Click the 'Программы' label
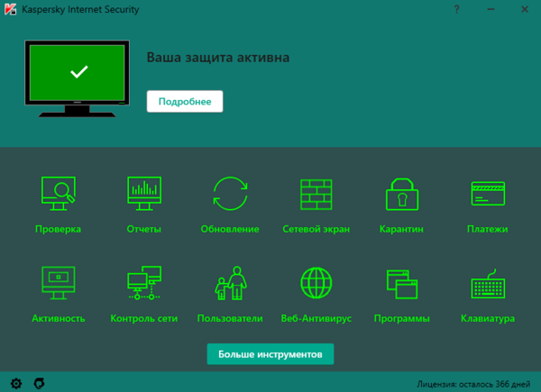Screen dimensions: 541x392 click(x=402, y=319)
